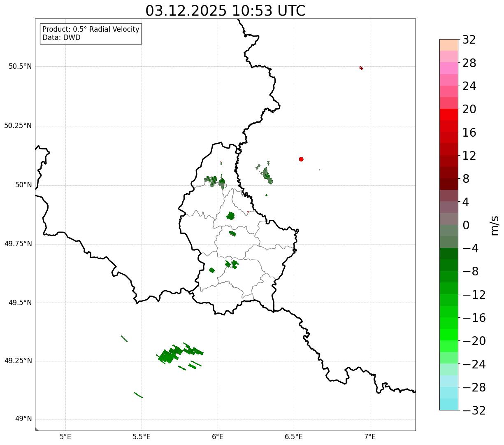Screen dimensions: 504x445
Task: Click the 7°E longitude tick label
Action: click(x=370, y=437)
